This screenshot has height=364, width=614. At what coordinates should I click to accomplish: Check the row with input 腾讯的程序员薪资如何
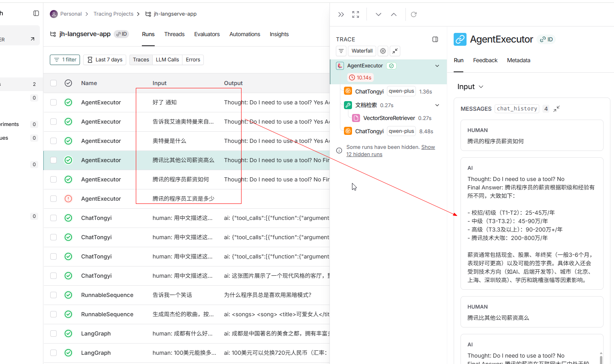(x=53, y=179)
